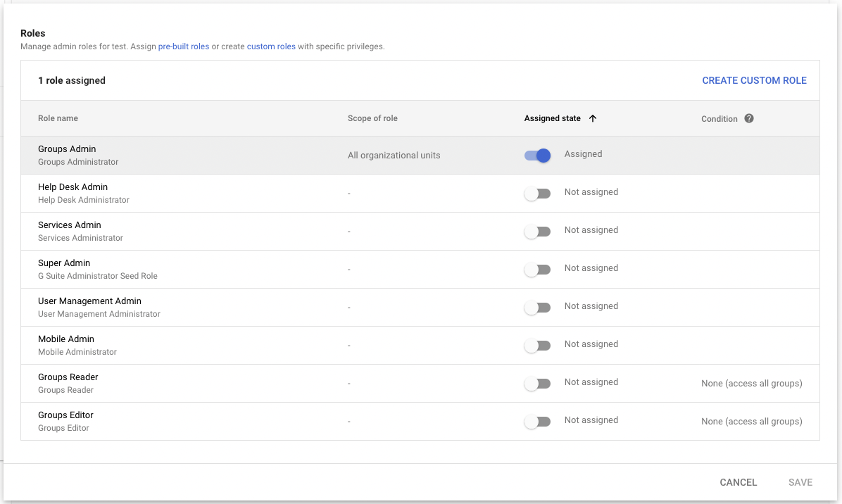The height and width of the screenshot is (504, 842).
Task: Open the pre-built roles link
Action: coord(184,46)
